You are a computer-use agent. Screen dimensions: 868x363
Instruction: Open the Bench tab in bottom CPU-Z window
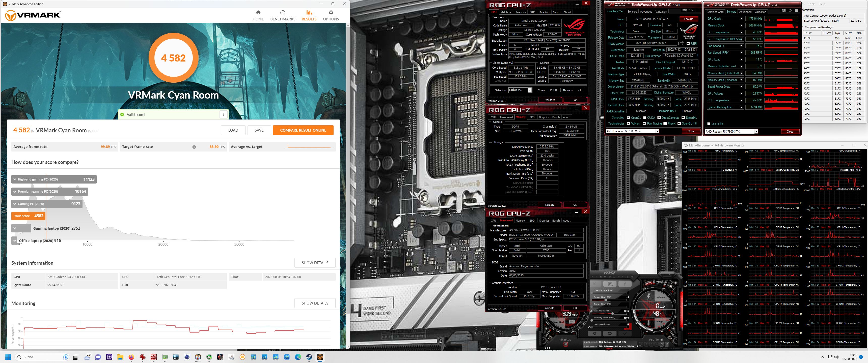(556, 221)
